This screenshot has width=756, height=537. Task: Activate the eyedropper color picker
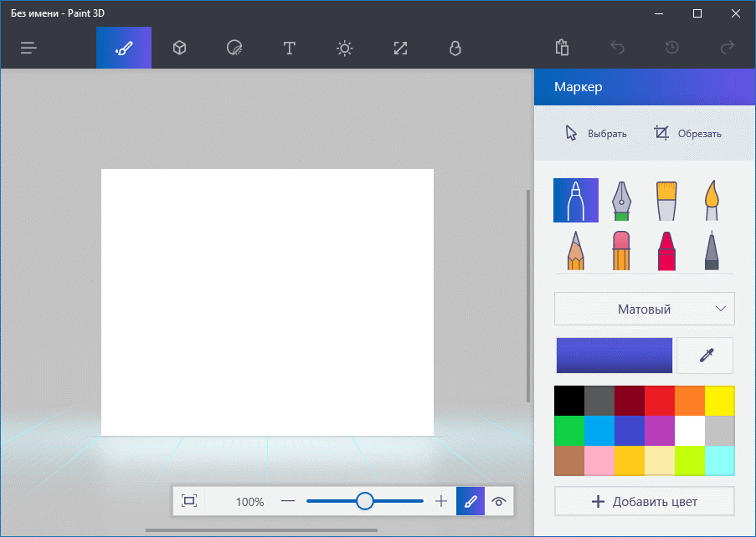[705, 355]
